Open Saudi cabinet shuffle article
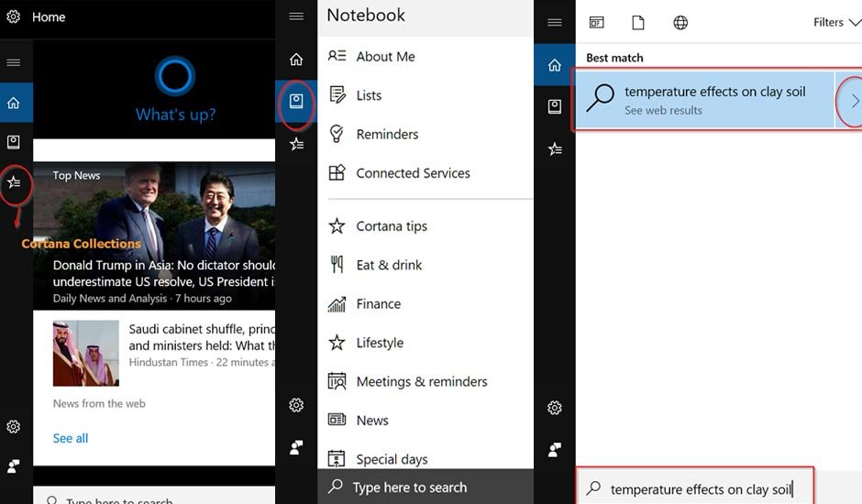This screenshot has width=862, height=504. (202, 337)
